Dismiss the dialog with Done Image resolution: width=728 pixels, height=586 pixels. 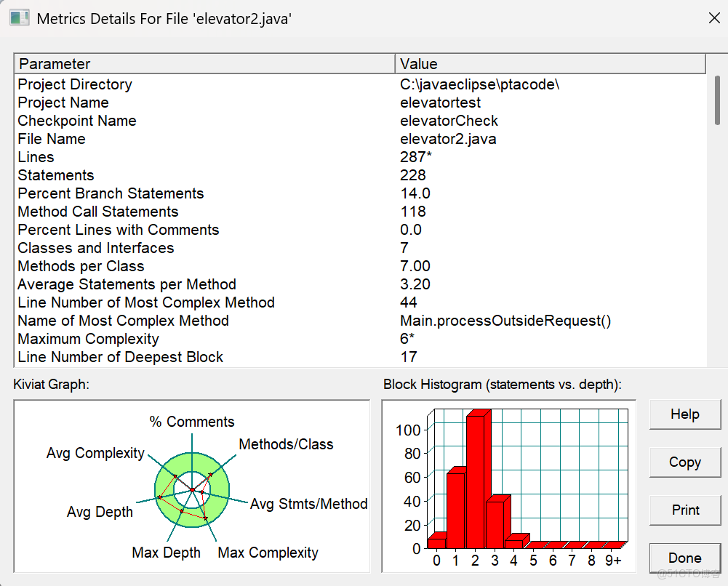point(684,558)
